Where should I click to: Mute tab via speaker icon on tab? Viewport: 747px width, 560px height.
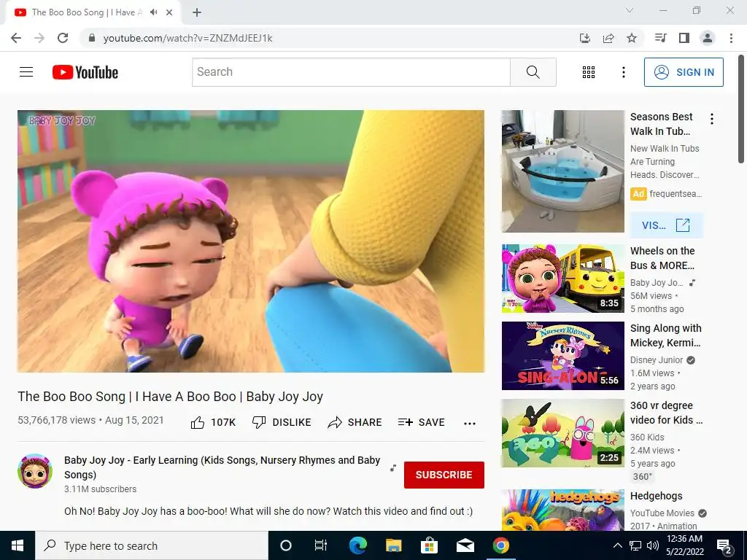pyautogui.click(x=153, y=12)
